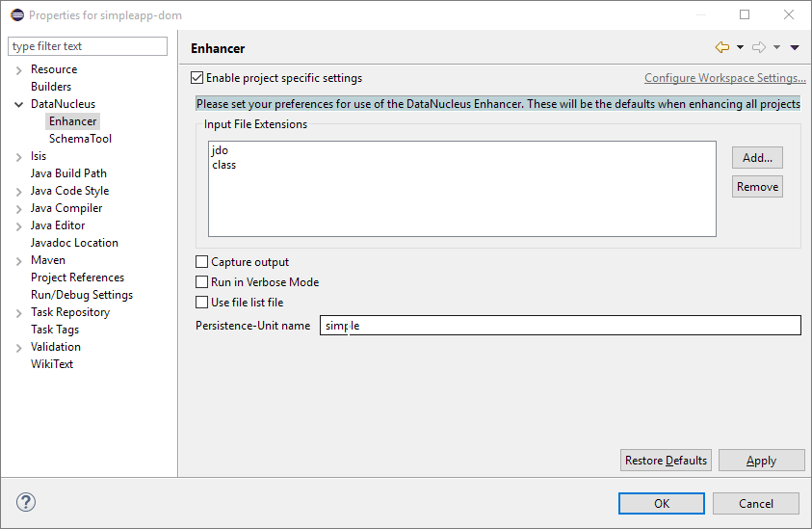Expand the Java Code Style node
This screenshot has width=812, height=529.
tap(18, 192)
